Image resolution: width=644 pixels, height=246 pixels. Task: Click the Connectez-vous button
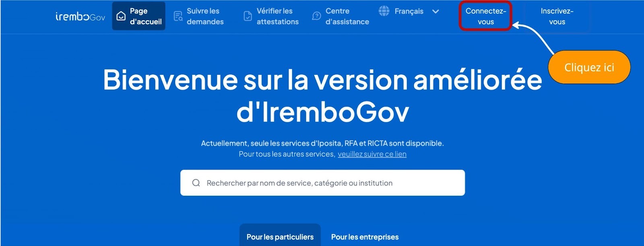[x=485, y=16]
